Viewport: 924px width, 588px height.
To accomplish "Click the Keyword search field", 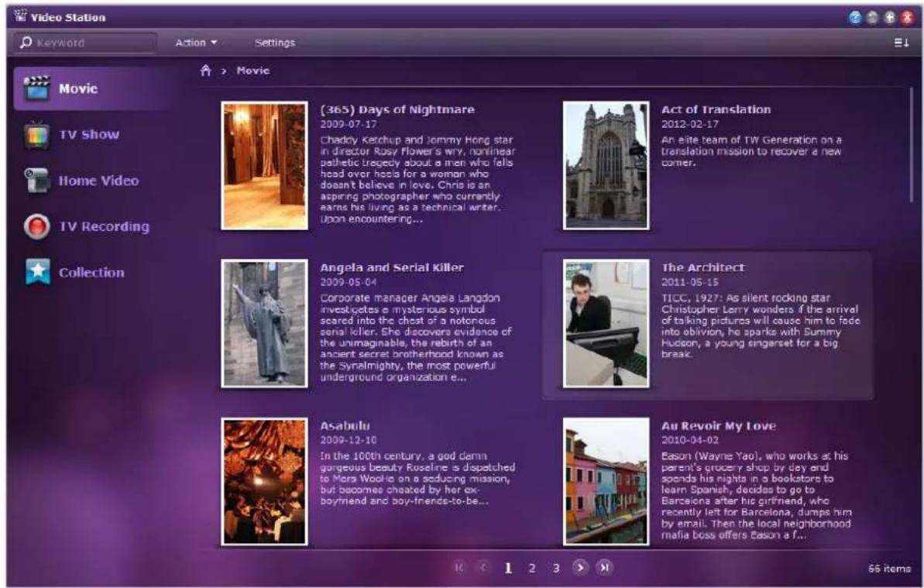I will (x=86, y=43).
